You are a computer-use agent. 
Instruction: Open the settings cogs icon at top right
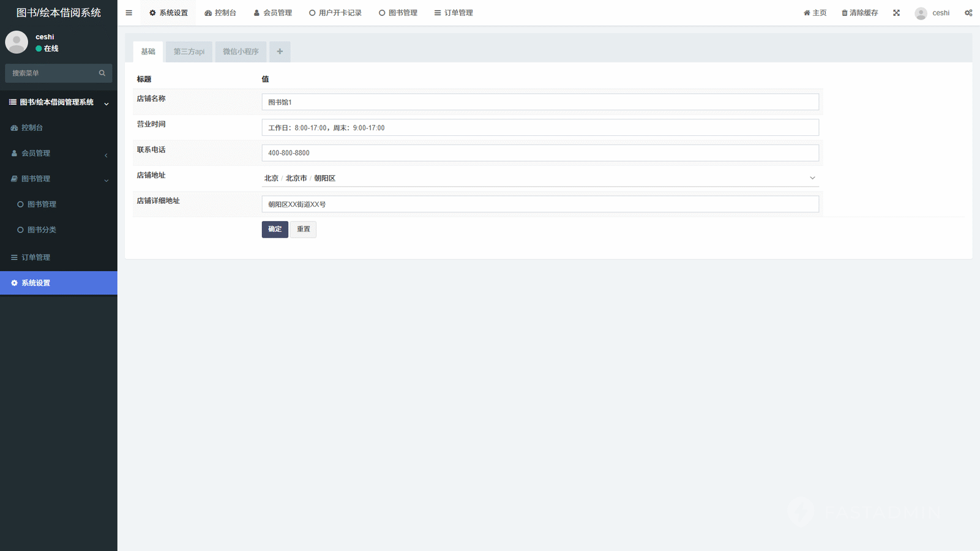(x=968, y=13)
